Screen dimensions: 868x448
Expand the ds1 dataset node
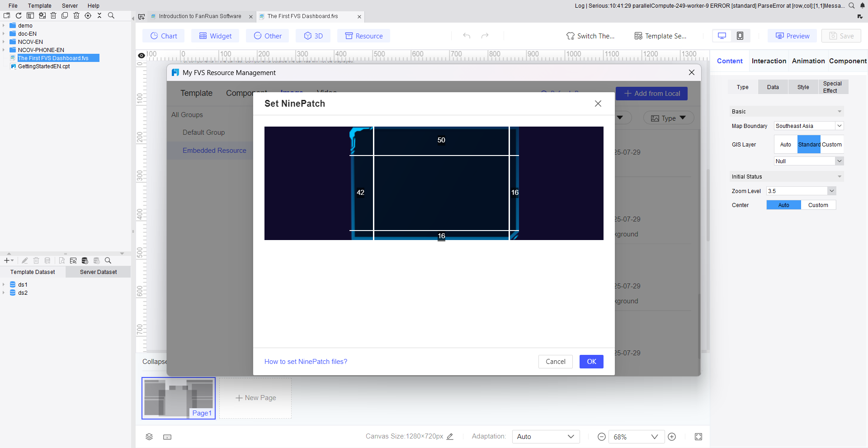pos(4,285)
